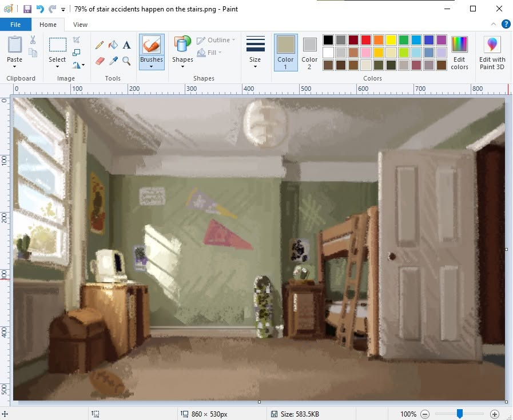
Task: Open the Select dropdown arrow
Action: [57, 67]
